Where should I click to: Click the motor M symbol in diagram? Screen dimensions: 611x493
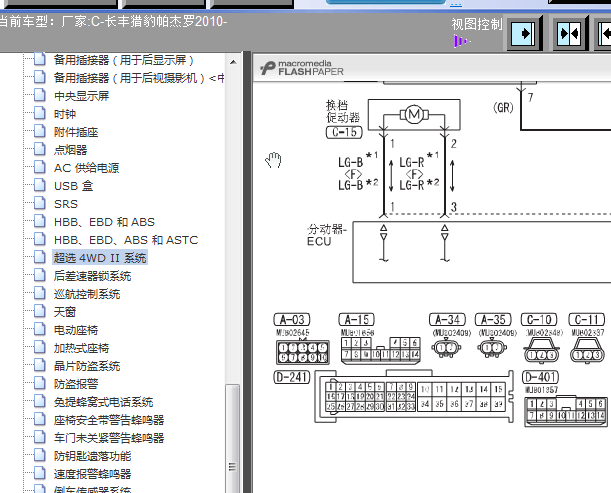(414, 115)
